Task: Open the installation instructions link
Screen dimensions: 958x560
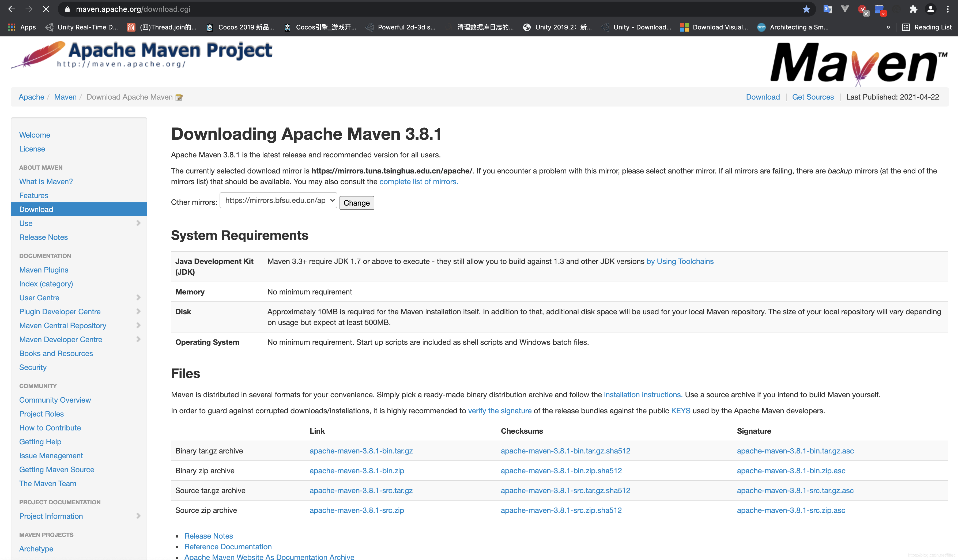Action: pos(643,395)
